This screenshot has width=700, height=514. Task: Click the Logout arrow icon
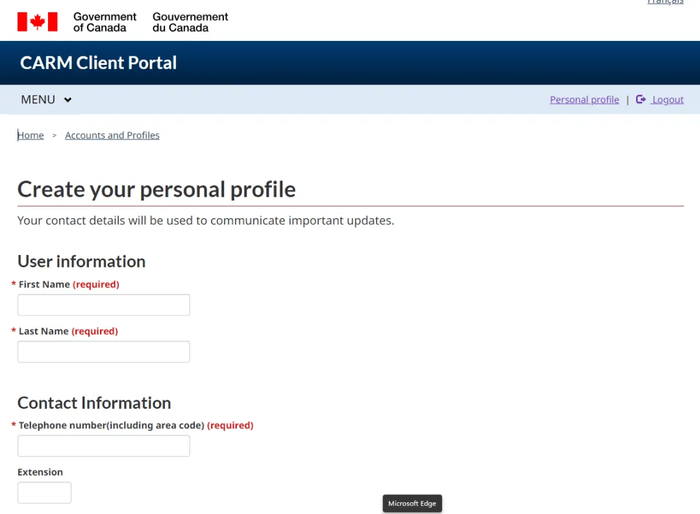641,100
